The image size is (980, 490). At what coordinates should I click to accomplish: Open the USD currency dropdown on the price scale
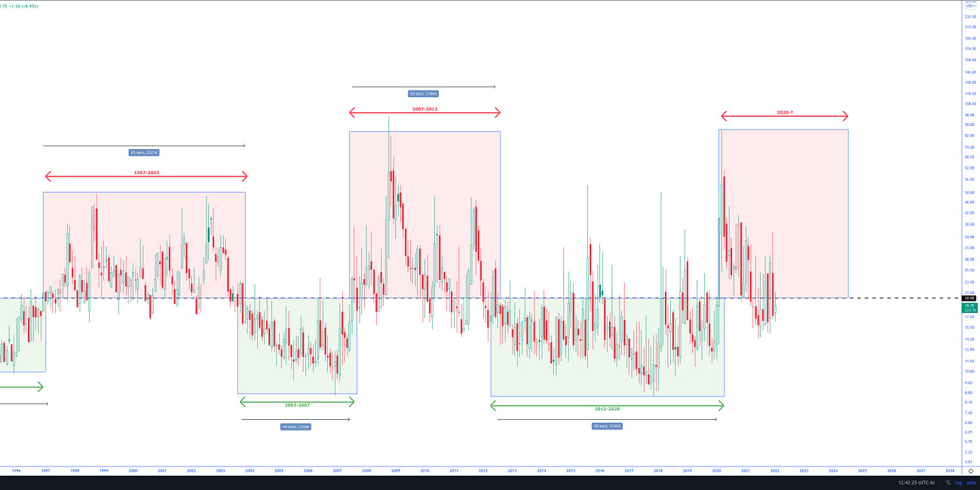coord(970,6)
